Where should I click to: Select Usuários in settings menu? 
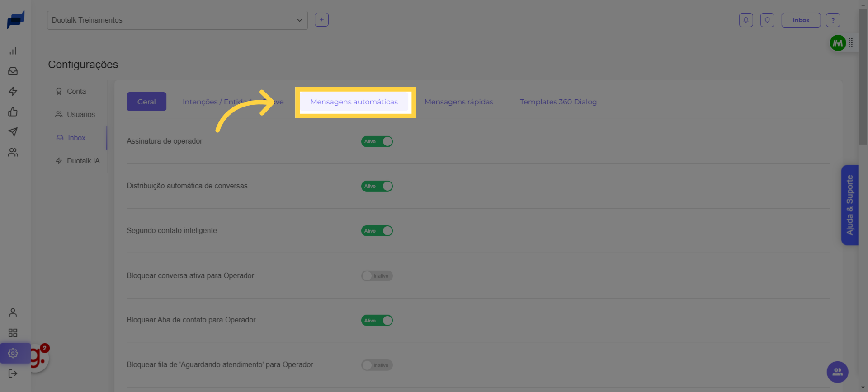tap(80, 115)
